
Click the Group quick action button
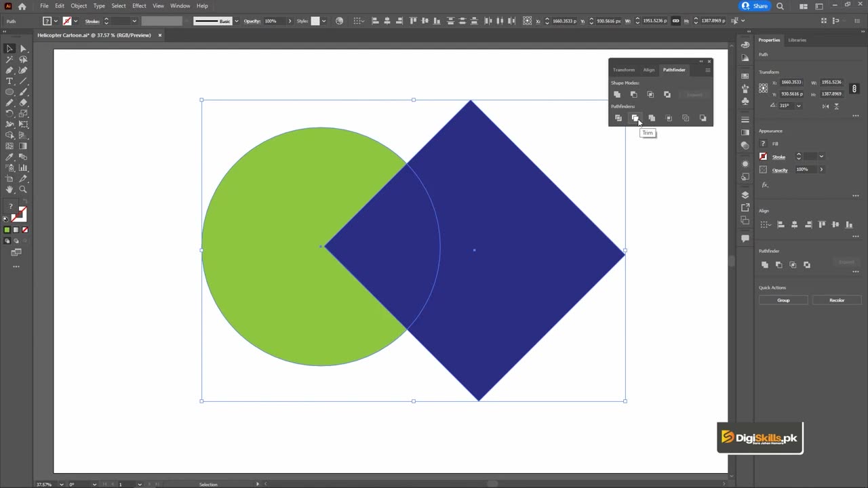tap(783, 300)
